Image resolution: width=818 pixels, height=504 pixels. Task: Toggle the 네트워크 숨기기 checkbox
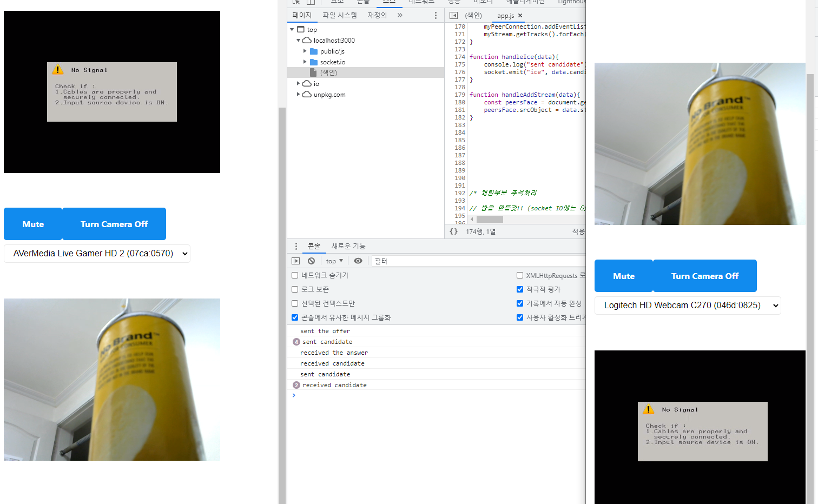pyautogui.click(x=295, y=275)
